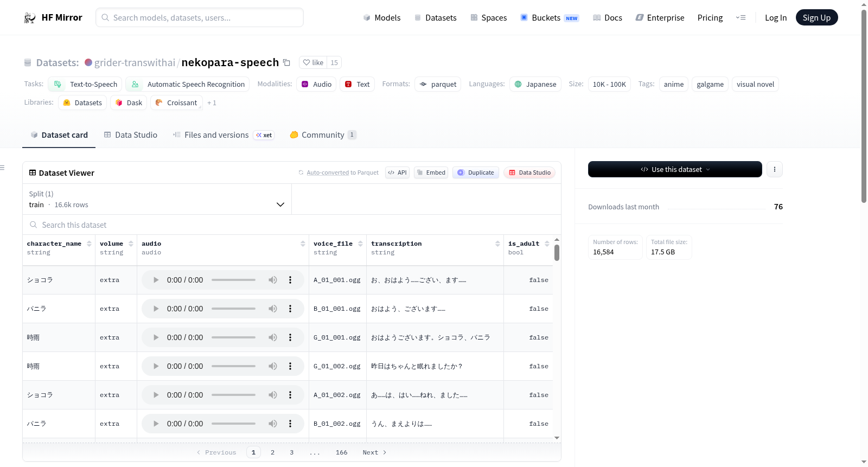Open audio options menu for B_01_001.ogg
This screenshot has width=868, height=467.
click(290, 309)
